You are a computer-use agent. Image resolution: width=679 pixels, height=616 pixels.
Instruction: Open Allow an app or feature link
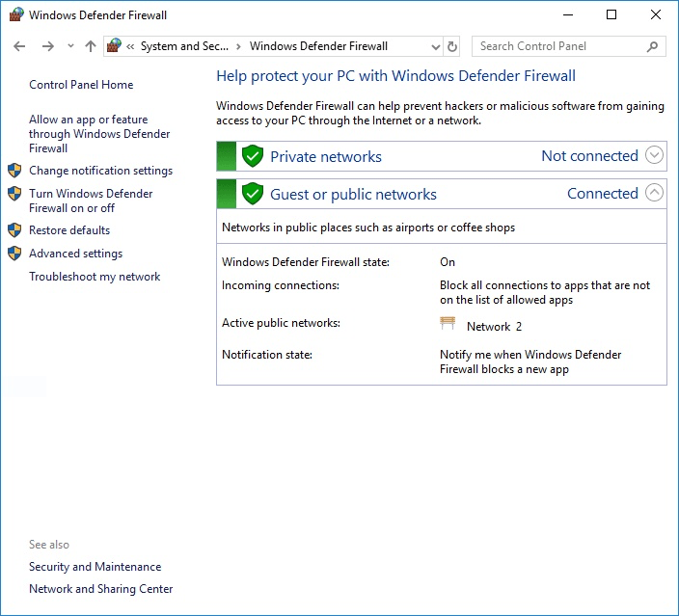(99, 134)
